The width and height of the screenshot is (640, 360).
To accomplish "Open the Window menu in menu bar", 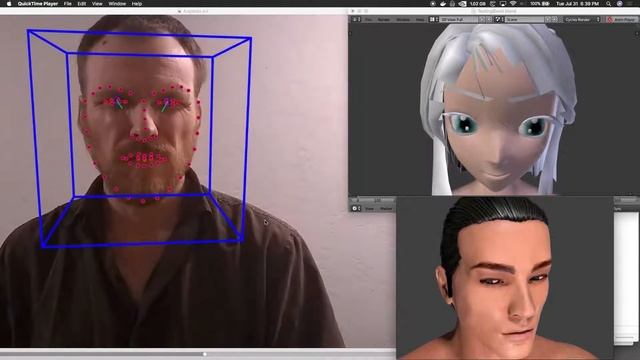I will coord(117,4).
